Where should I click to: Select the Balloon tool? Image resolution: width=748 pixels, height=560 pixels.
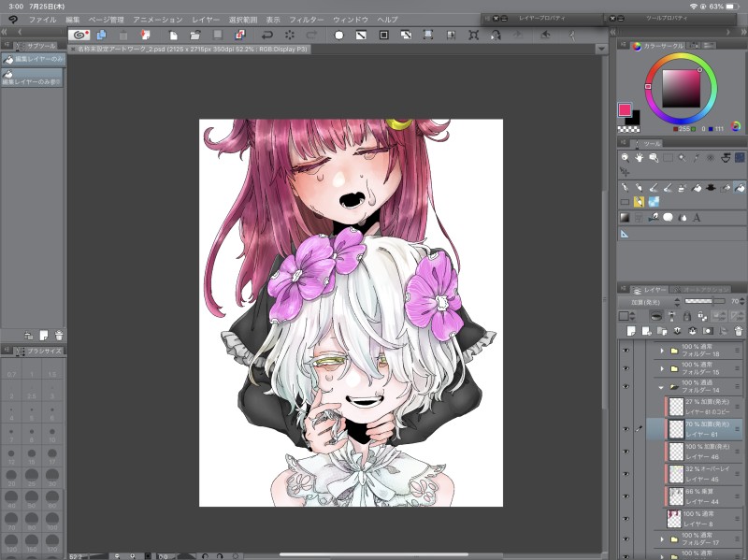click(668, 218)
